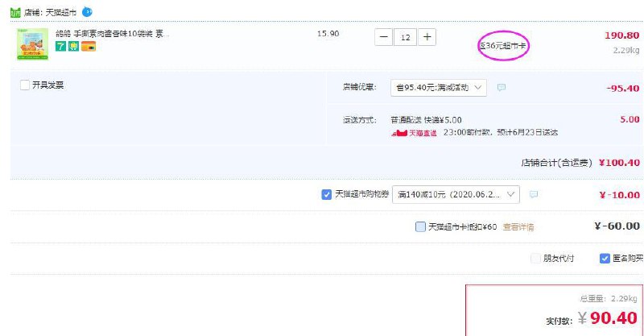The width and height of the screenshot is (644, 336).
Task: Open the 省95.40元 store discount dropdown
Action: coord(439,88)
